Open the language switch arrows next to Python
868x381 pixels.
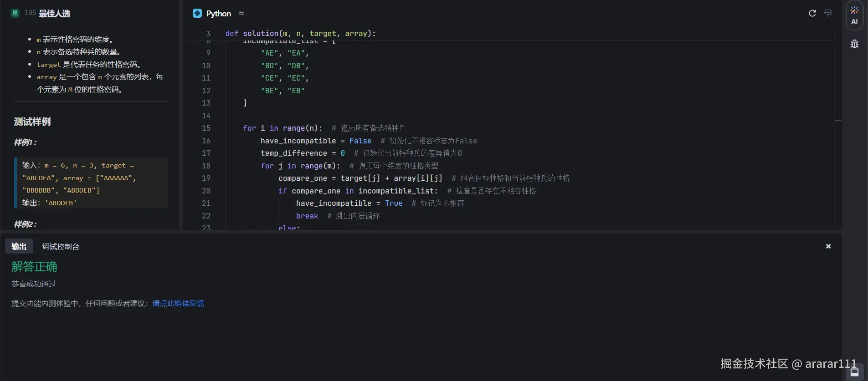[x=241, y=14]
